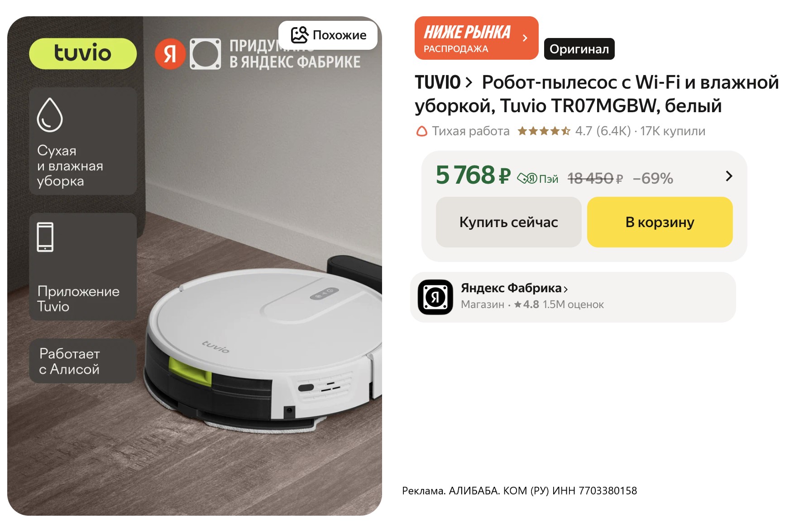Click the Яндекс Пэй discount tag icon
This screenshot has height=532, width=794.
(x=527, y=179)
